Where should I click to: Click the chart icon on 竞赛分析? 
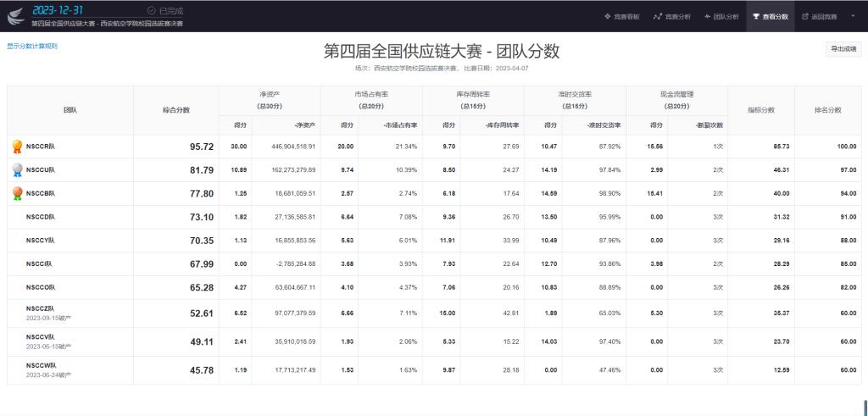[x=658, y=16]
